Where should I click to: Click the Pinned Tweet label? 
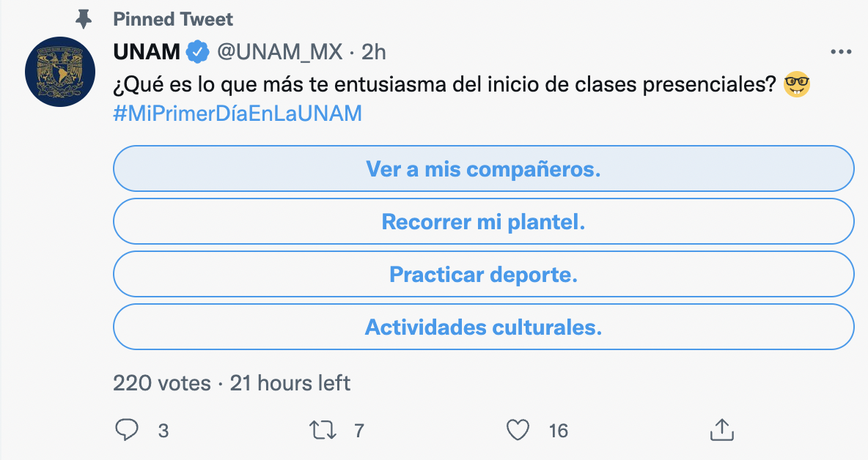(173, 19)
